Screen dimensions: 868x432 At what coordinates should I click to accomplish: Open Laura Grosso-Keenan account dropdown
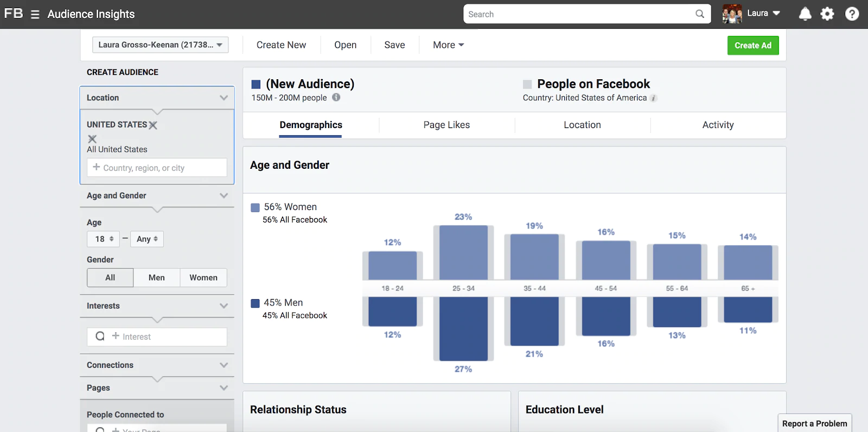pyautogui.click(x=161, y=45)
